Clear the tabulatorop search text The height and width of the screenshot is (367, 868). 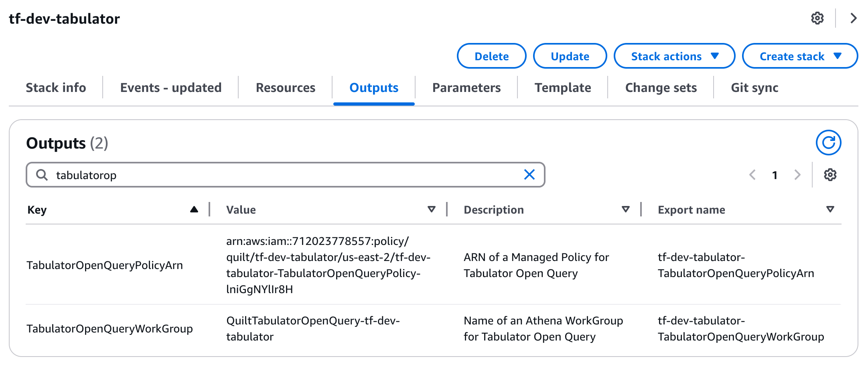529,175
